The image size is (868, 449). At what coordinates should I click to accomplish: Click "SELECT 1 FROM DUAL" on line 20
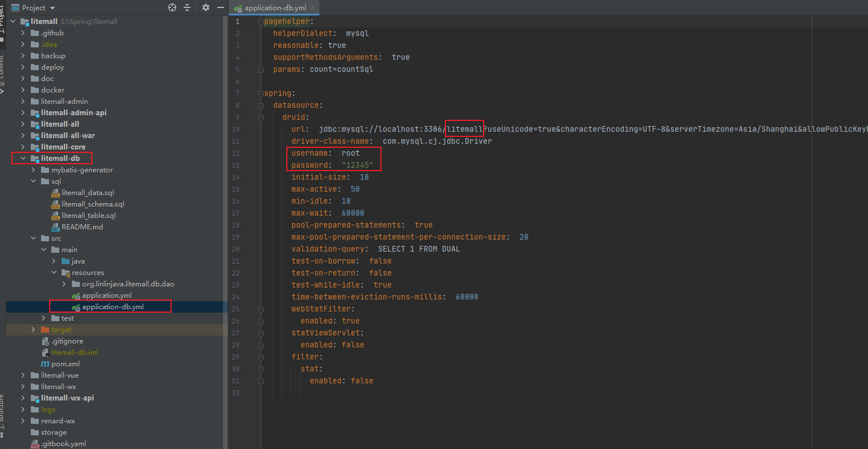click(419, 249)
